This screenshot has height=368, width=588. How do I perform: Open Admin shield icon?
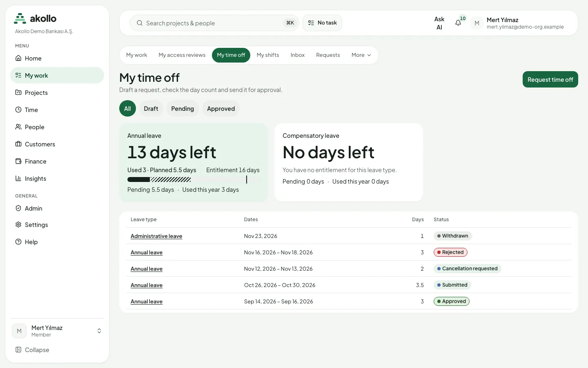point(18,208)
